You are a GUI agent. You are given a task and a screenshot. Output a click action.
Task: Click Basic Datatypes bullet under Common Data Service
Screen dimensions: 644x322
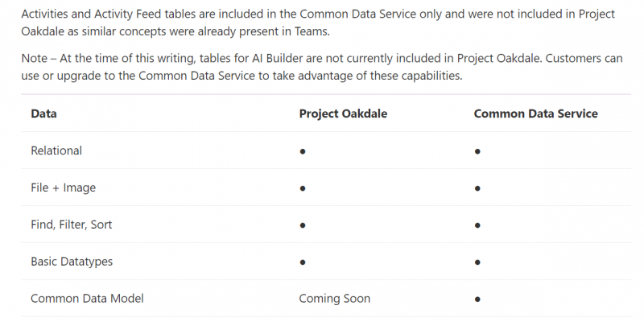click(x=477, y=262)
